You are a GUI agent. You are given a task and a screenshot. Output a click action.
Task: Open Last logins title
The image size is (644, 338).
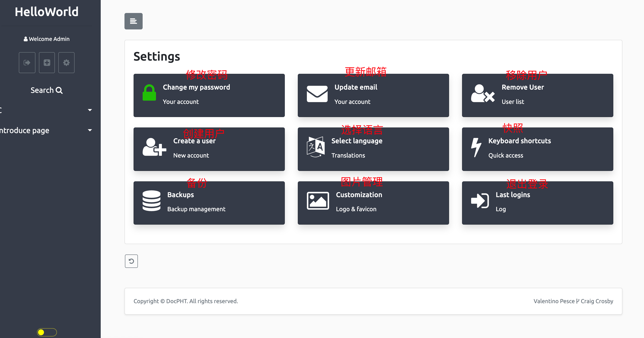[x=513, y=195]
